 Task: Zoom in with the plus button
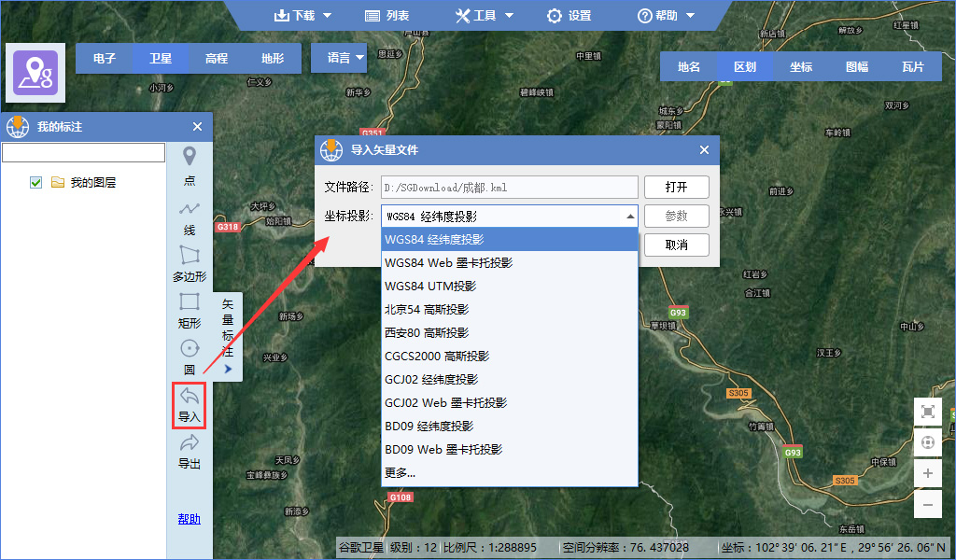click(928, 473)
